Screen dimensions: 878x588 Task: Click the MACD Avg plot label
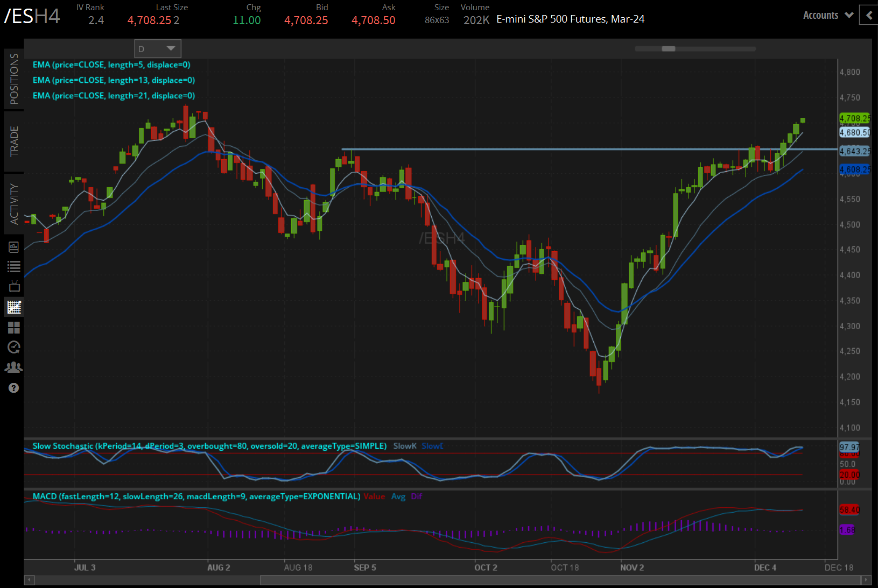398,497
